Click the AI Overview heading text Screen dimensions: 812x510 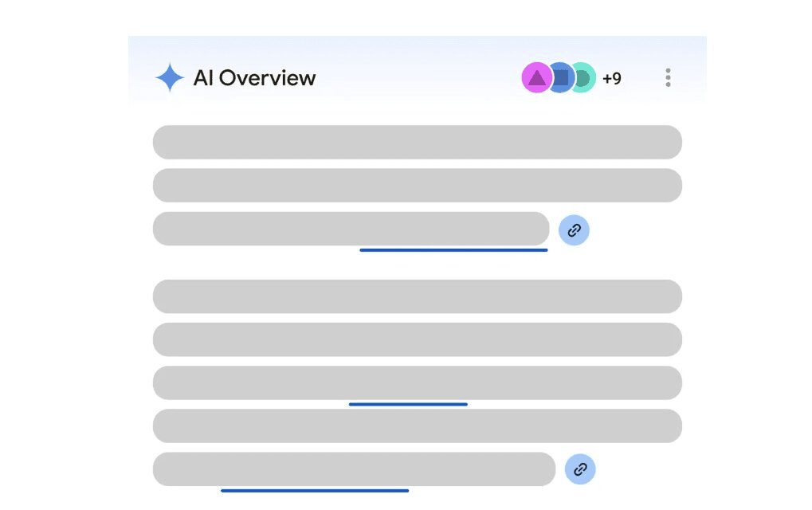254,78
